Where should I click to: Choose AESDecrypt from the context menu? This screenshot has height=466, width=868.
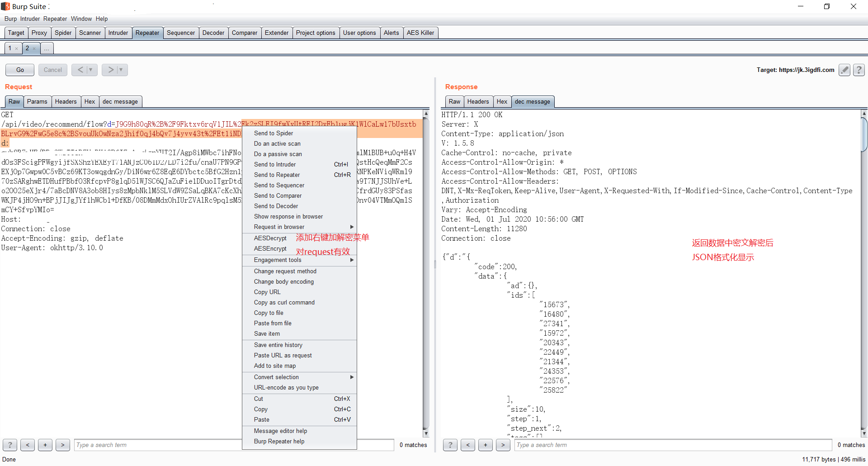(270, 238)
